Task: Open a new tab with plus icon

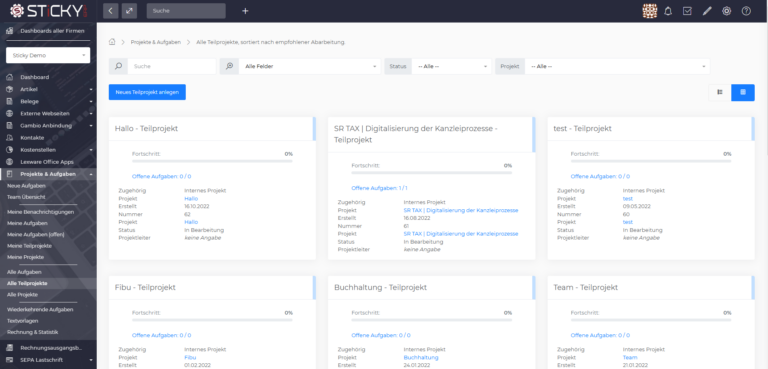Action: [245, 11]
